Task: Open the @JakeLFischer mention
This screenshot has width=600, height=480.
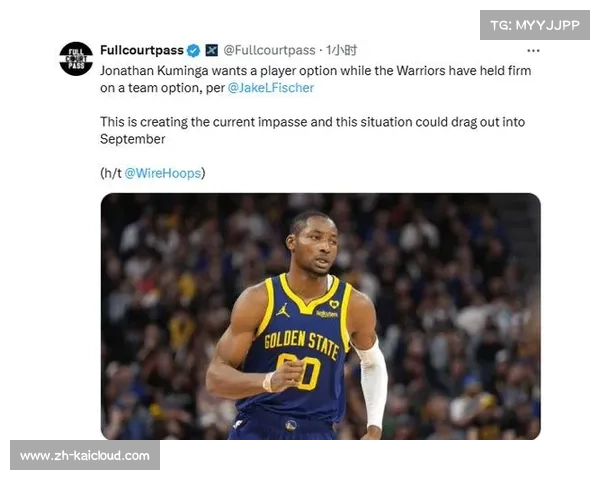Action: click(271, 88)
